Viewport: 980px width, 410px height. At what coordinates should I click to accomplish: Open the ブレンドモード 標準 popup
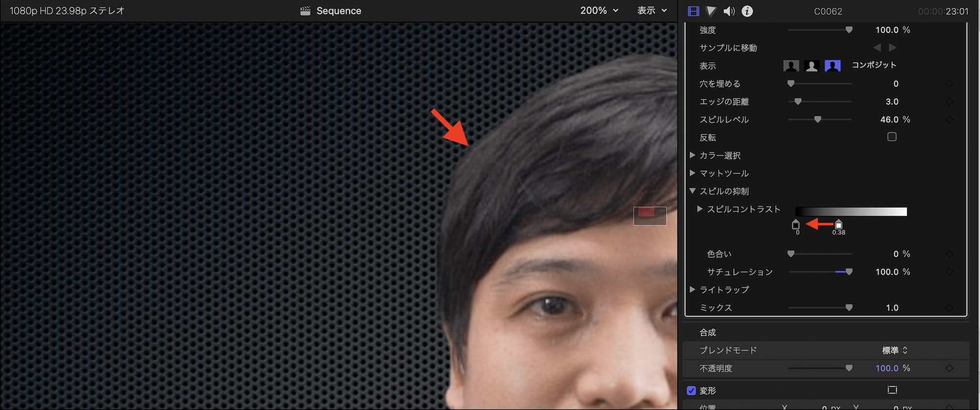point(895,350)
